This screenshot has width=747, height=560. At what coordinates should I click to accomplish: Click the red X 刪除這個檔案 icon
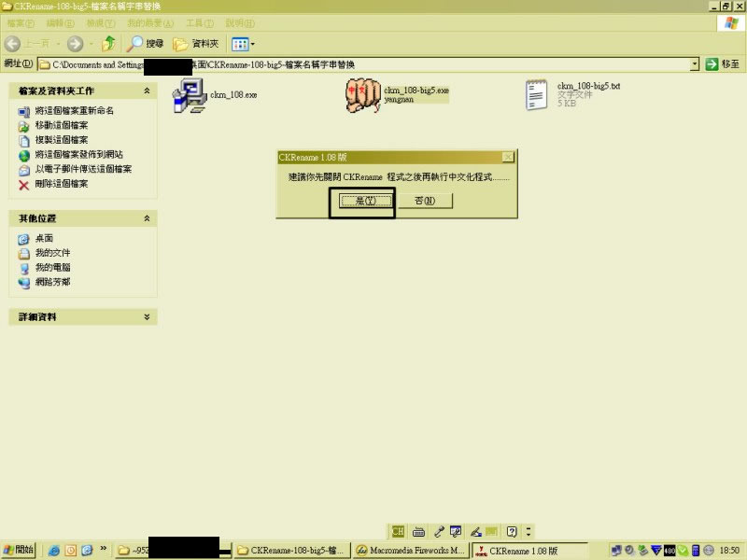[x=24, y=185]
